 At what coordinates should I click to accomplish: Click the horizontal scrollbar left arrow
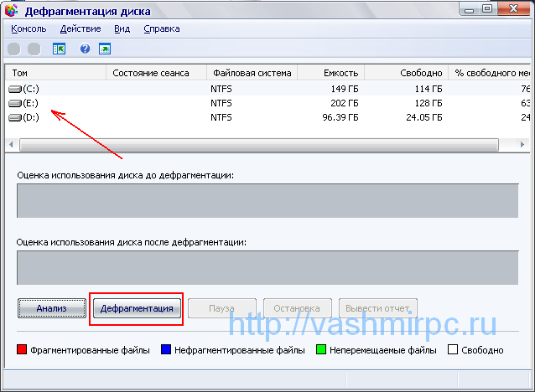coord(11,145)
